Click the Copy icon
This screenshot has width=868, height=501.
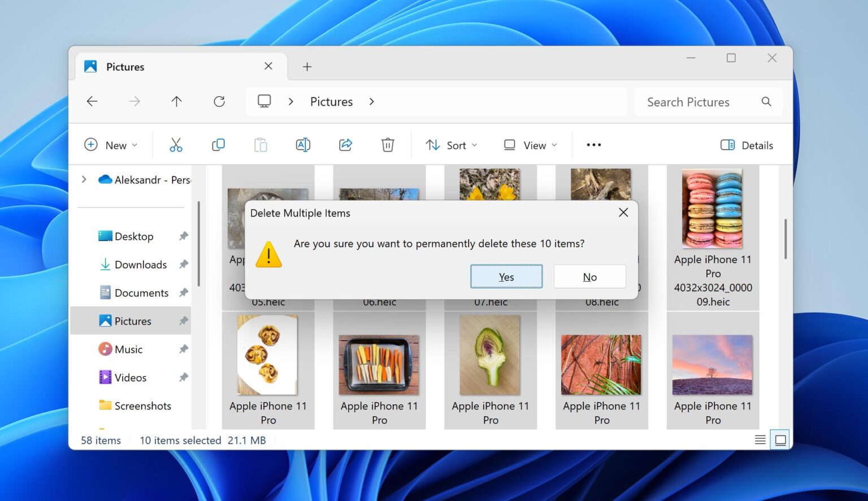[218, 145]
